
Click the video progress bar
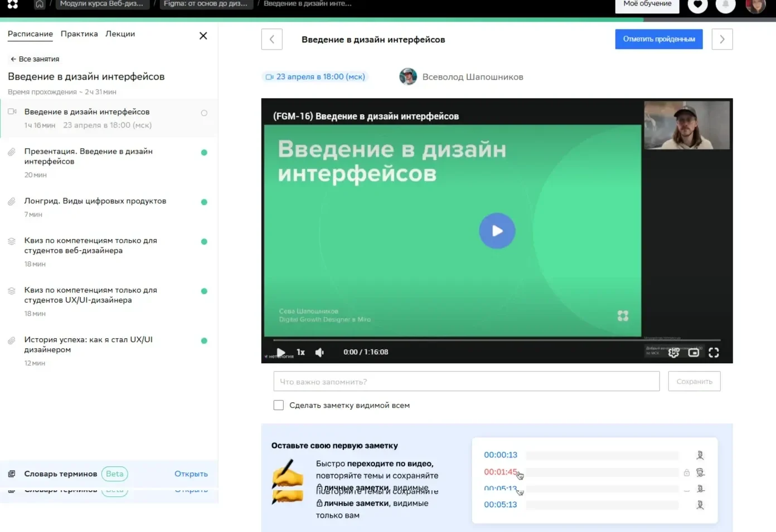pos(497,340)
